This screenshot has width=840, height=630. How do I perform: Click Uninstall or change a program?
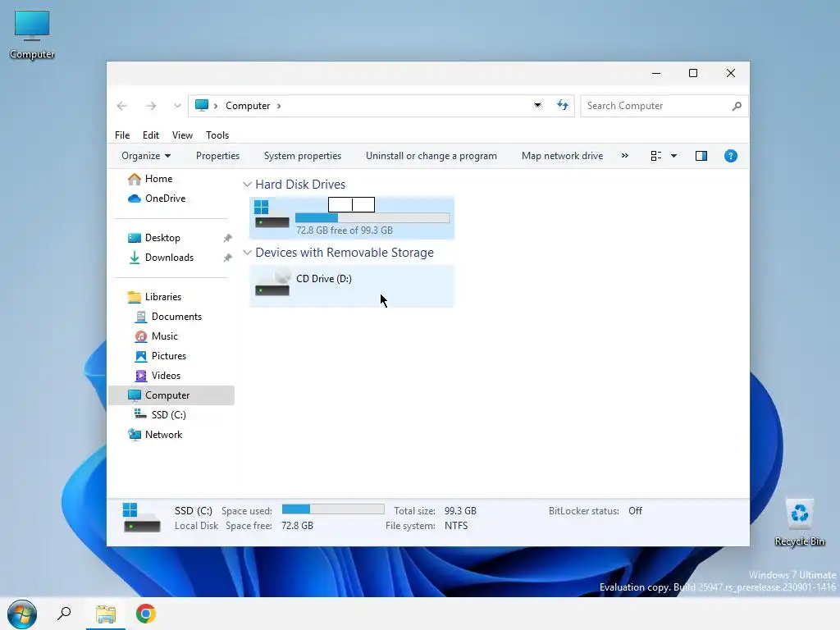click(431, 155)
